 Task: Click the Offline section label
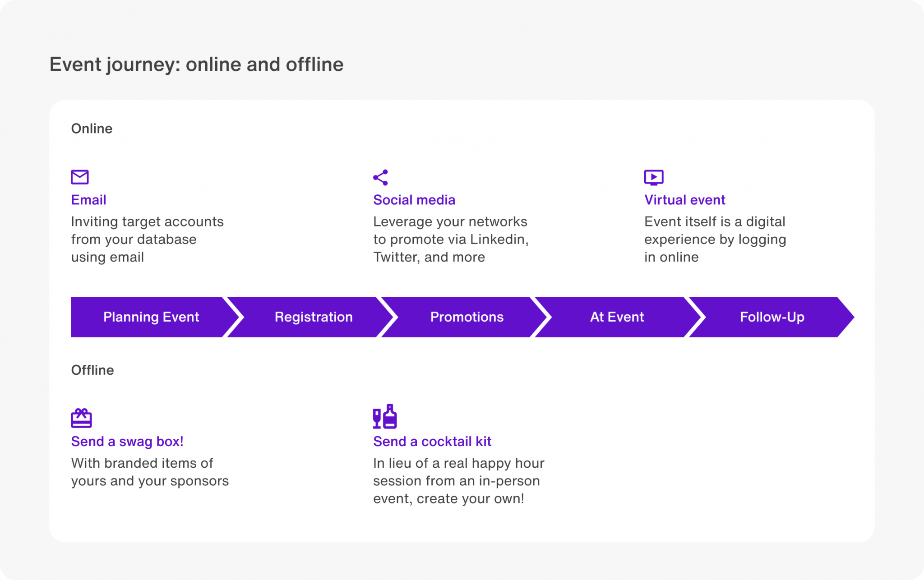tap(92, 370)
